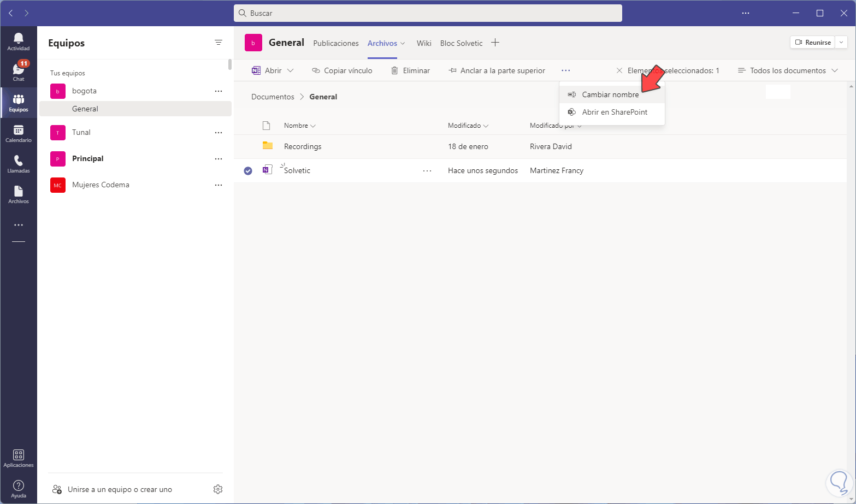Open the Llamadas phone icon
856x504 pixels.
19,164
